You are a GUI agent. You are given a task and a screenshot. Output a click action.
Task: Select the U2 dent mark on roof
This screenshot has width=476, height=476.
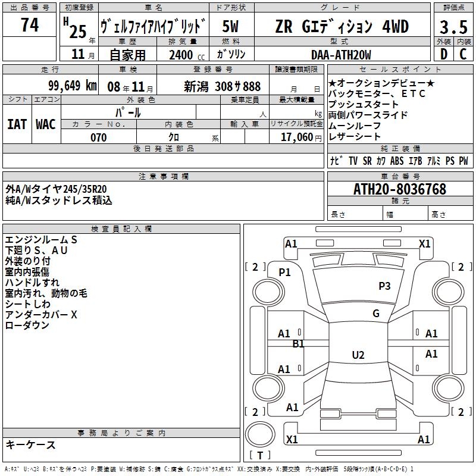(358, 355)
